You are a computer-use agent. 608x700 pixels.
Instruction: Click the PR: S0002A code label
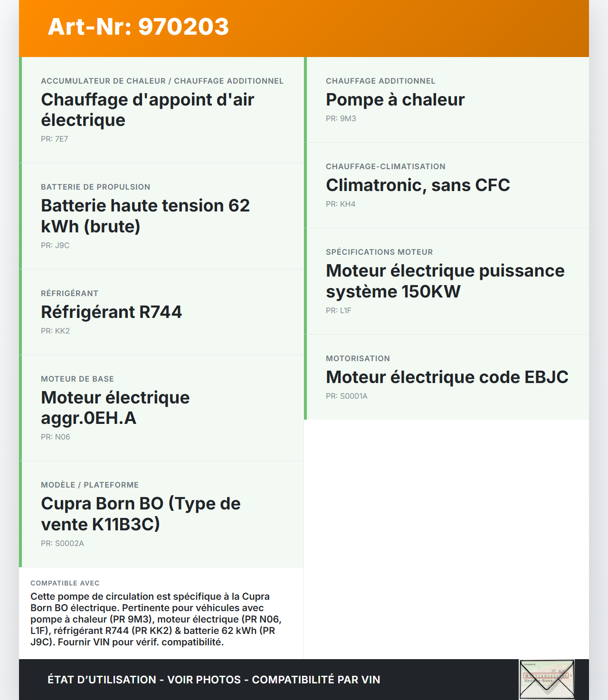click(62, 543)
